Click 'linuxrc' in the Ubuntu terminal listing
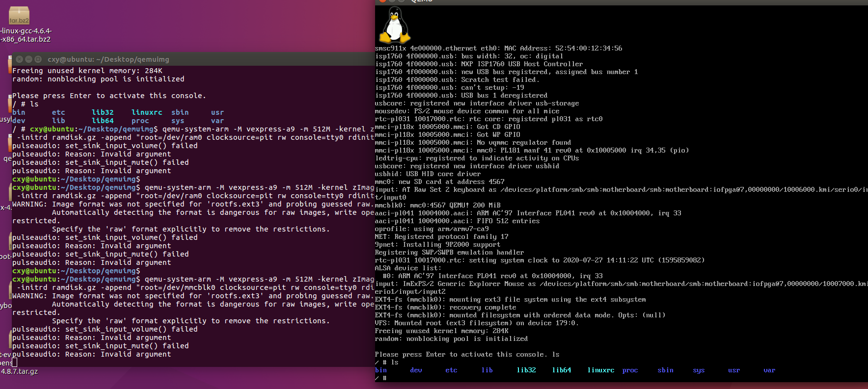 click(x=147, y=112)
